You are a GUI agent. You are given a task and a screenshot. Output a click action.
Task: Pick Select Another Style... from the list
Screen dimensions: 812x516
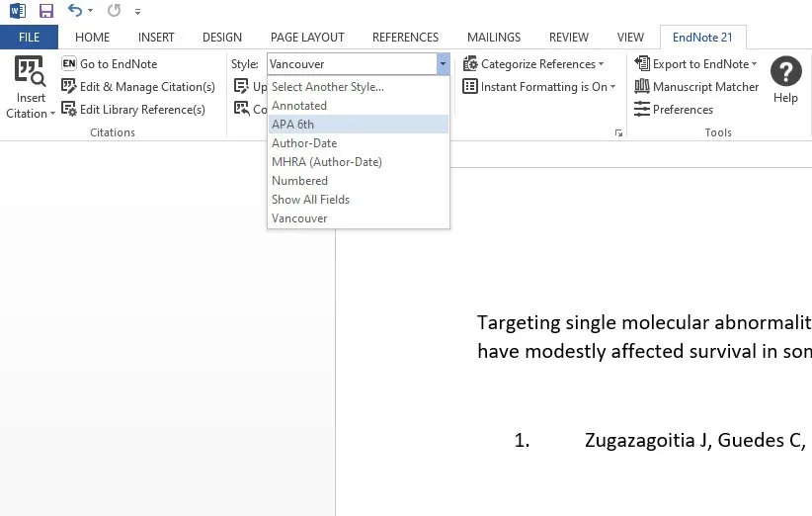327,87
